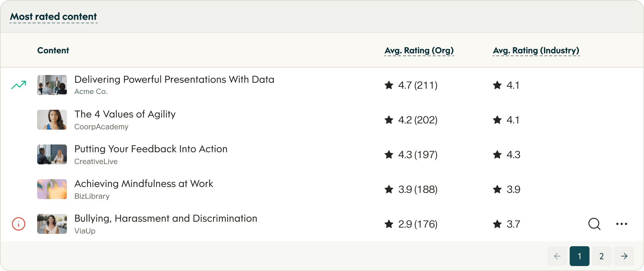
Task: Switch to page 2 of results
Action: coord(602,256)
